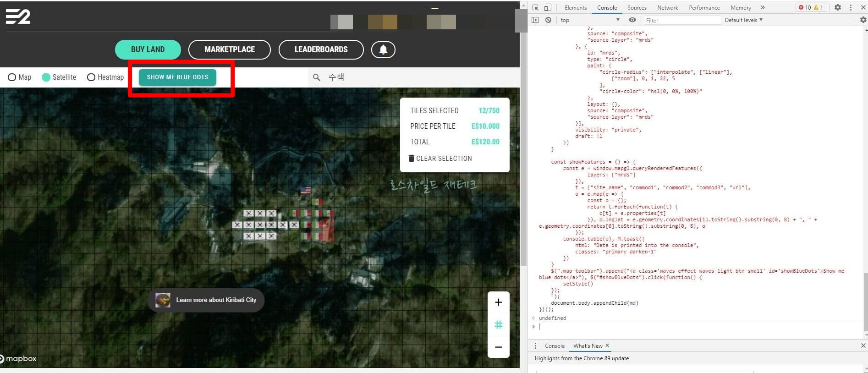
Task: Click the US flag tile on map
Action: click(305, 190)
